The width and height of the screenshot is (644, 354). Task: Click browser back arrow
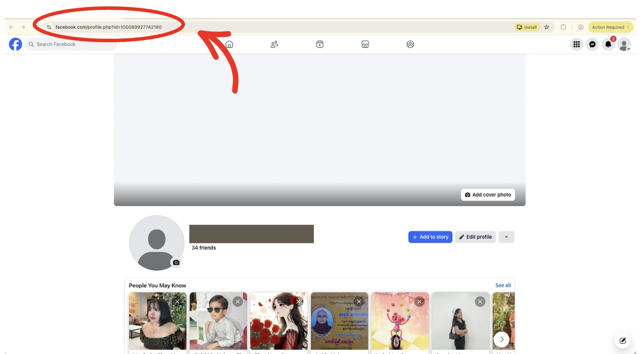[x=11, y=27]
